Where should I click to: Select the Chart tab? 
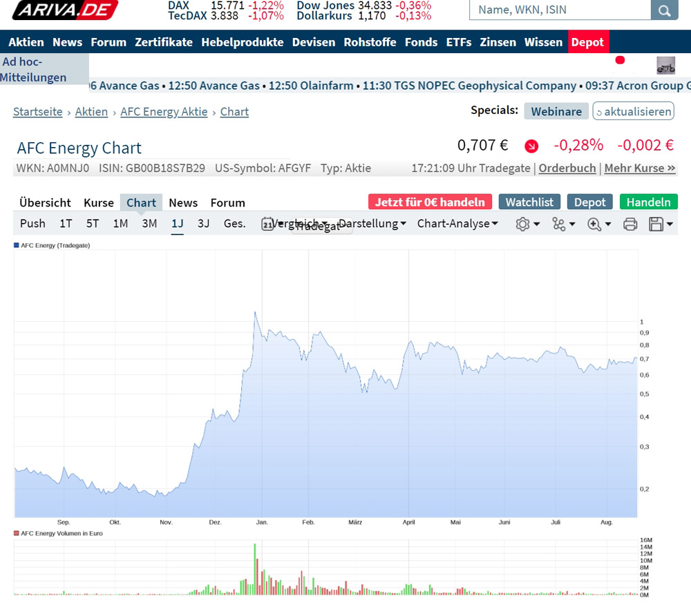click(141, 202)
